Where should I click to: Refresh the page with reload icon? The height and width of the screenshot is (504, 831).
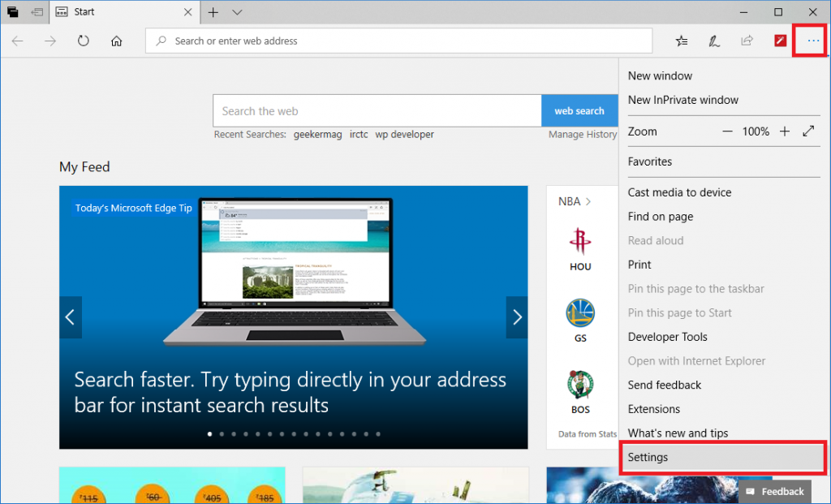tap(84, 41)
